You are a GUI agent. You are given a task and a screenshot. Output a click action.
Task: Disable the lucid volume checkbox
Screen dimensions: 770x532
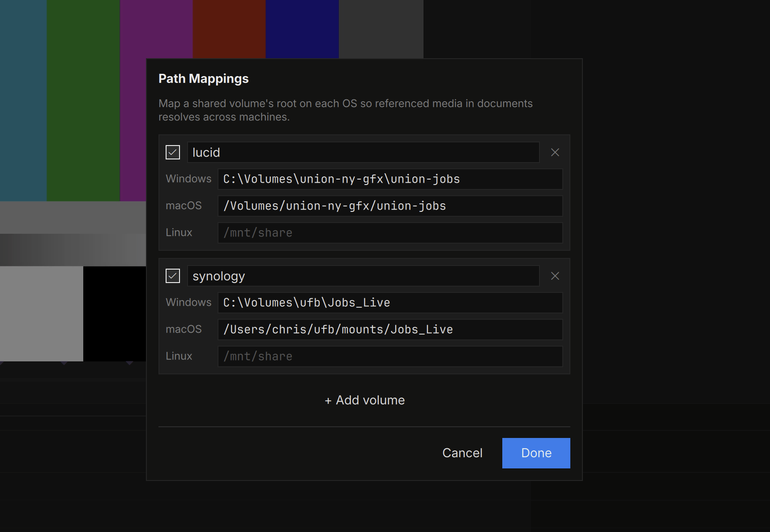173,152
